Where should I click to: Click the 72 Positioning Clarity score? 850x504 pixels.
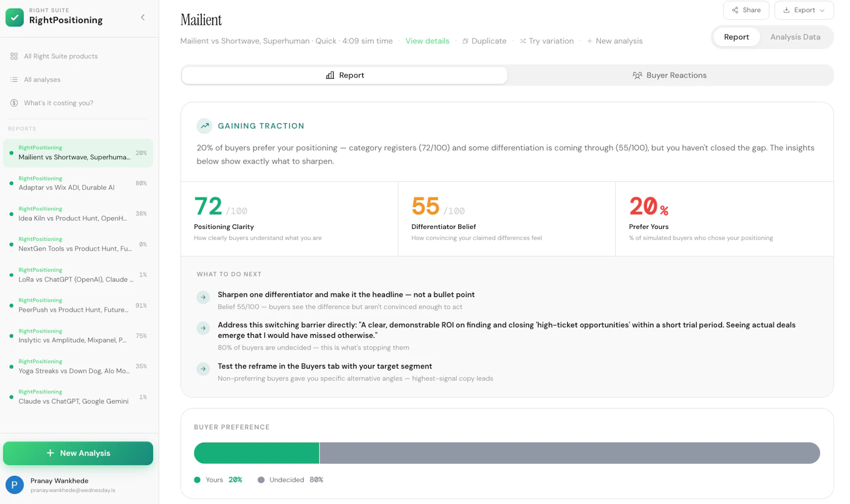coord(208,206)
